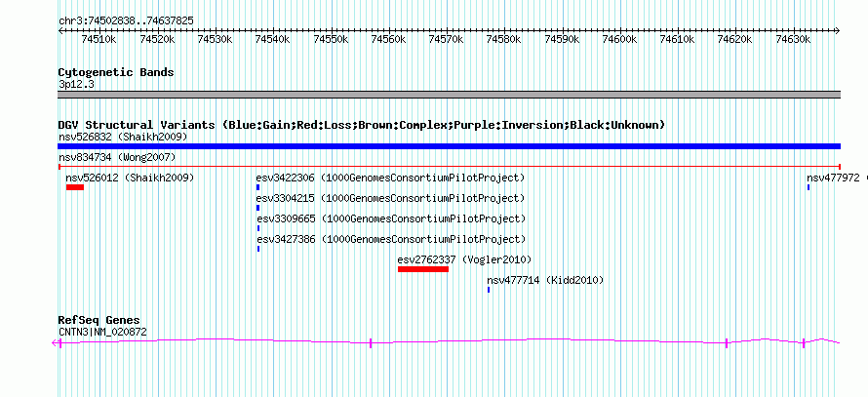868x397 pixels.
Task: Open variant nsv477714 (Kidd2010) label
Action: pyautogui.click(x=545, y=280)
